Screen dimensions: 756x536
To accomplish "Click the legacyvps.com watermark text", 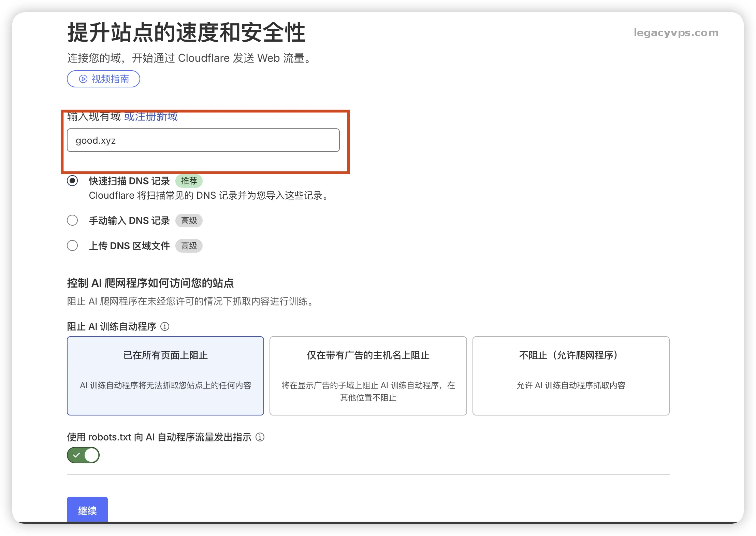I will pyautogui.click(x=676, y=33).
